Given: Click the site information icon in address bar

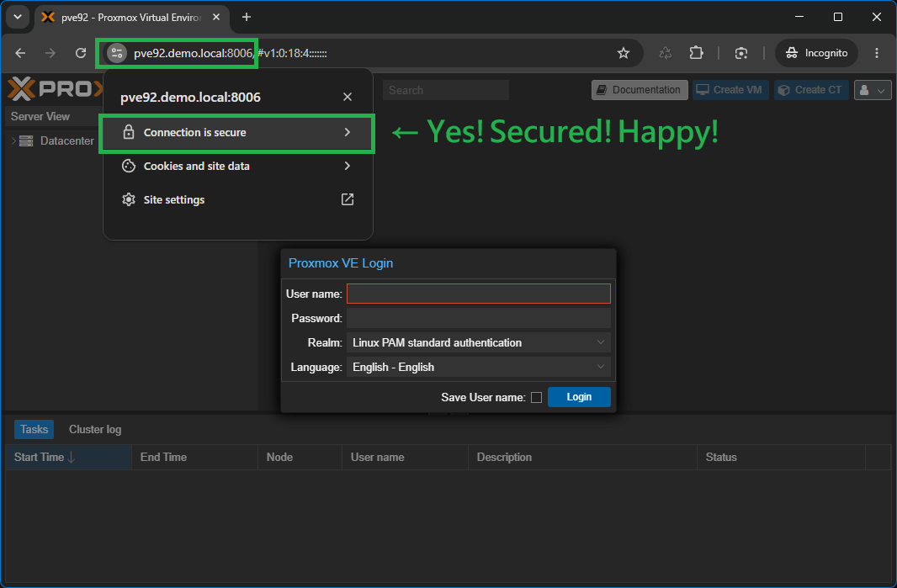Looking at the screenshot, I should [x=117, y=53].
